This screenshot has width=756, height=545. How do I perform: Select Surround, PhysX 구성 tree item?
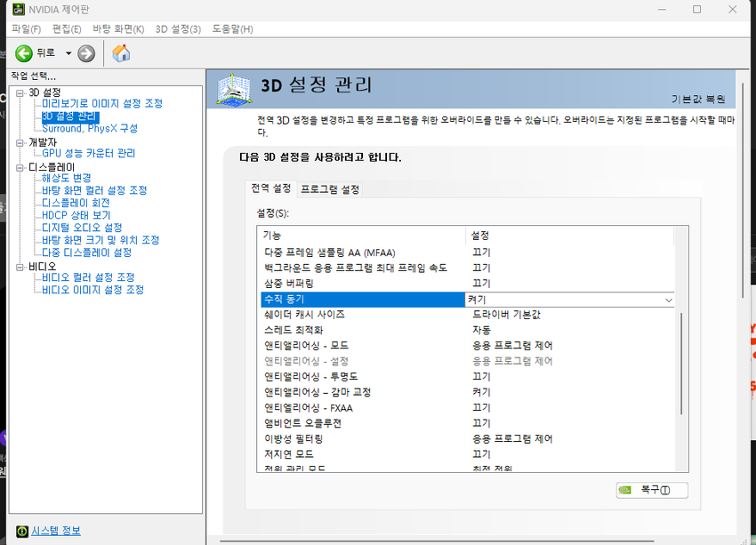pyautogui.click(x=90, y=128)
